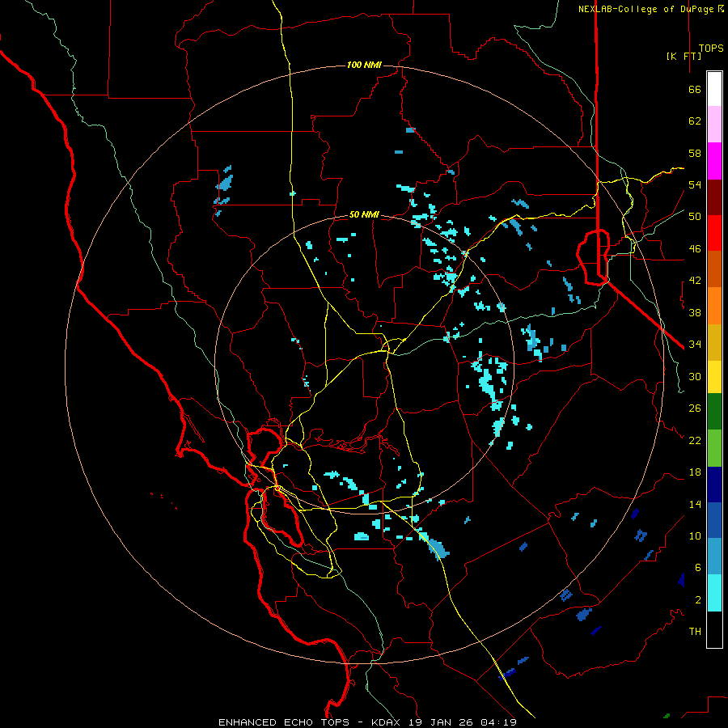This screenshot has height=728, width=728.
Task: Pick the bright orange legend color band
Action: coord(714,306)
